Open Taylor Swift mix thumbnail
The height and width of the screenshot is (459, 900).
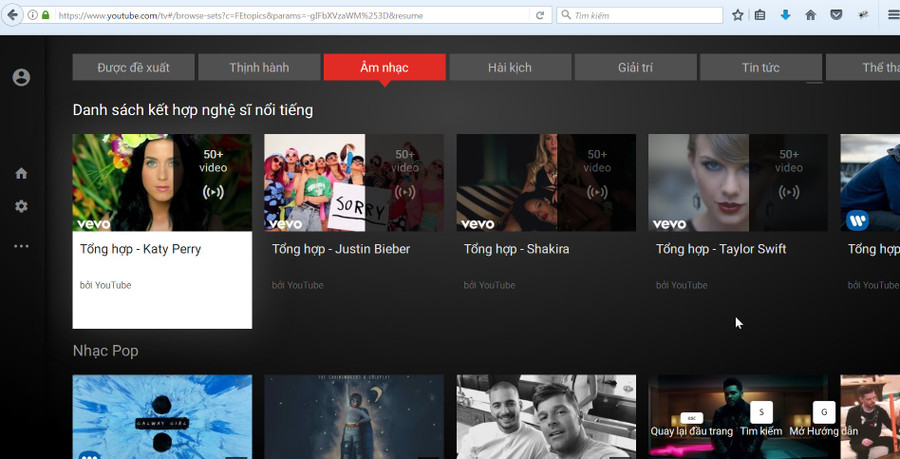point(738,182)
